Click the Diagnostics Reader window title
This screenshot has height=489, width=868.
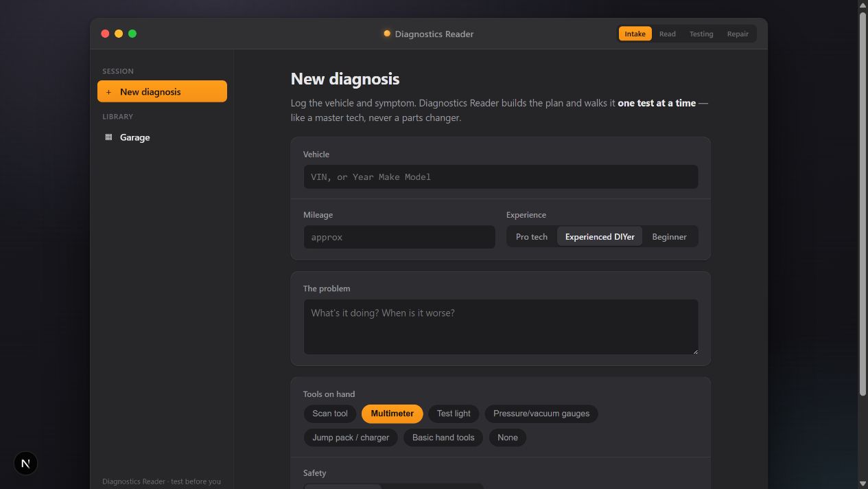click(434, 34)
